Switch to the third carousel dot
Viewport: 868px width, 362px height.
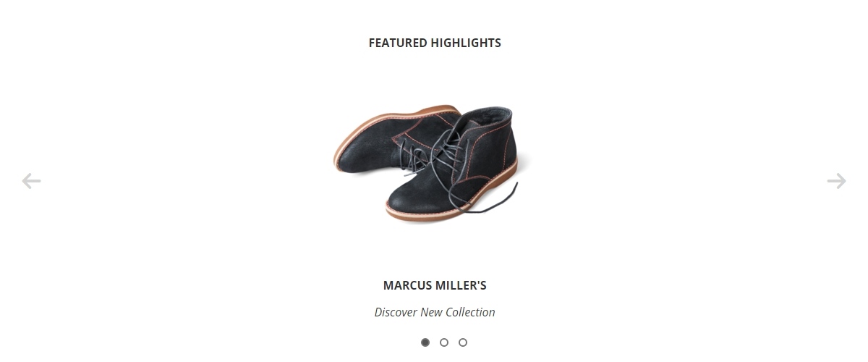click(463, 342)
